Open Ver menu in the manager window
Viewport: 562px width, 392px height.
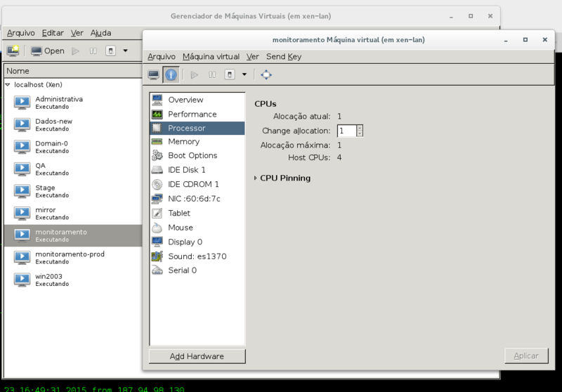tap(77, 33)
